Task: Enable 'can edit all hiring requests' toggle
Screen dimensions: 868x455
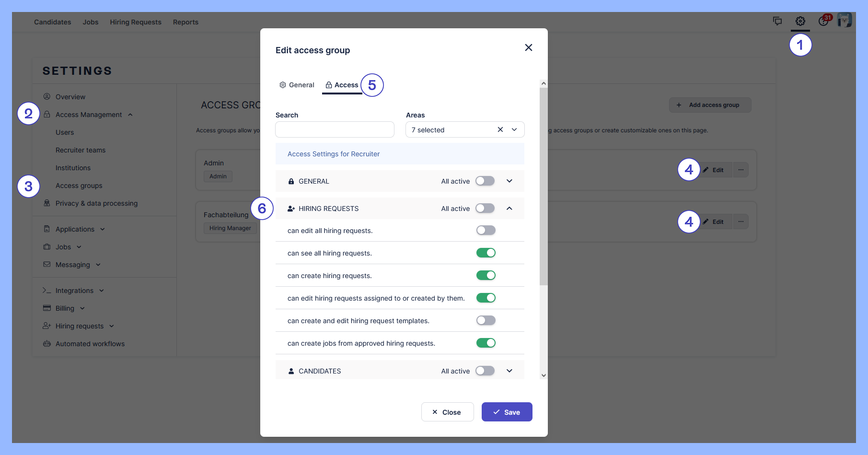Action: coord(486,231)
